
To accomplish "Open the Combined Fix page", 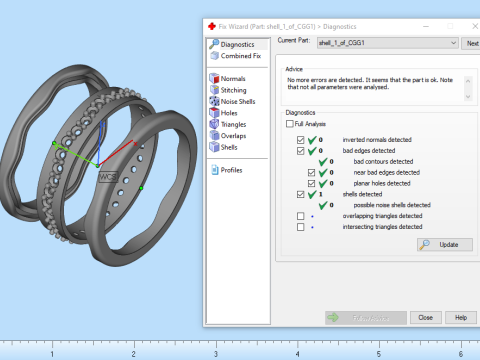I will (x=241, y=56).
